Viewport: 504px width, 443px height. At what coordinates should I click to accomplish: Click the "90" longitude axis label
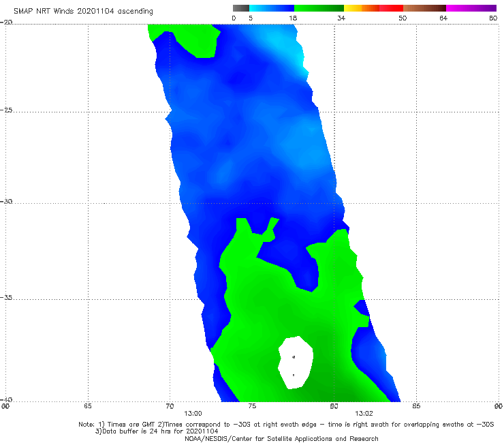coord(499,406)
